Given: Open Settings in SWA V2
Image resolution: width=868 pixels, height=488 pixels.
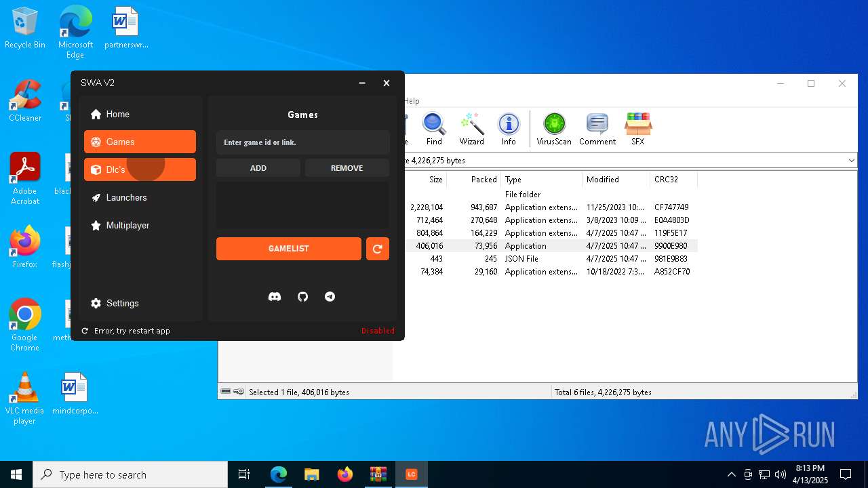Looking at the screenshot, I should coord(140,303).
